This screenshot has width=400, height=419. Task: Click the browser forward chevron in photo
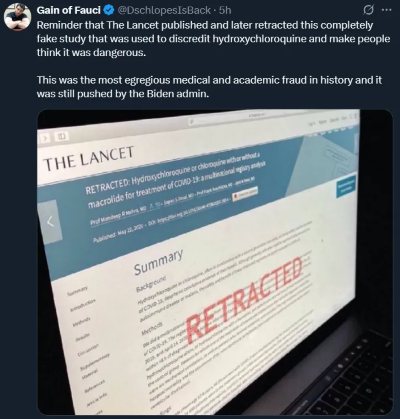[45, 138]
